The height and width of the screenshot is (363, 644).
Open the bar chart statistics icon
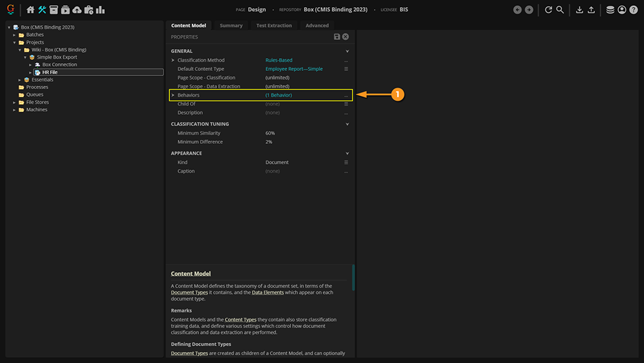pyautogui.click(x=100, y=10)
